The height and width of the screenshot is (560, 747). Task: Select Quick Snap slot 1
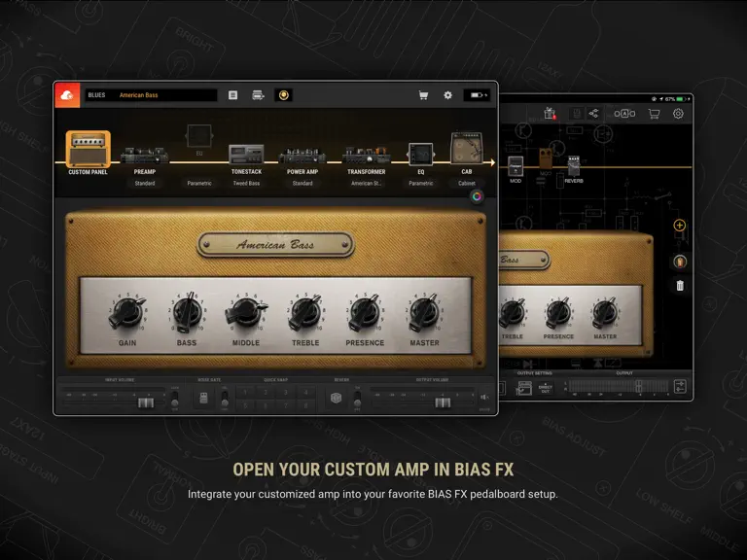pyautogui.click(x=245, y=393)
